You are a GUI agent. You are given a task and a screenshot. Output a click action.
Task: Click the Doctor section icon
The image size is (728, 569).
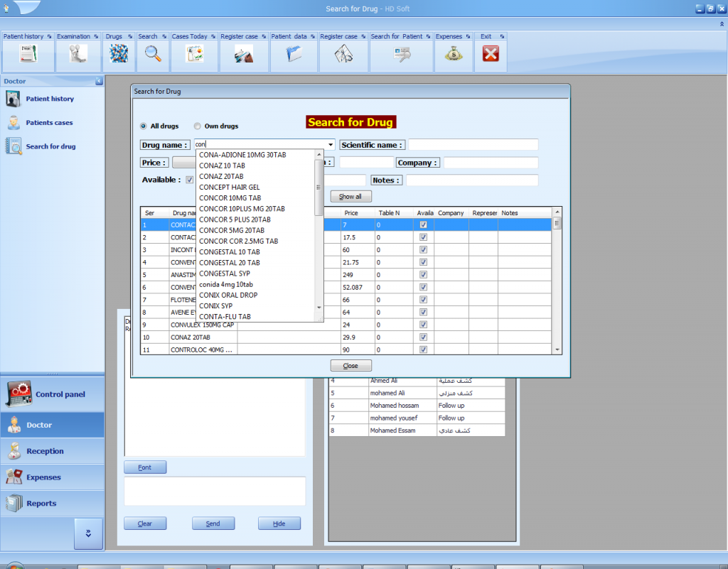[x=14, y=425]
